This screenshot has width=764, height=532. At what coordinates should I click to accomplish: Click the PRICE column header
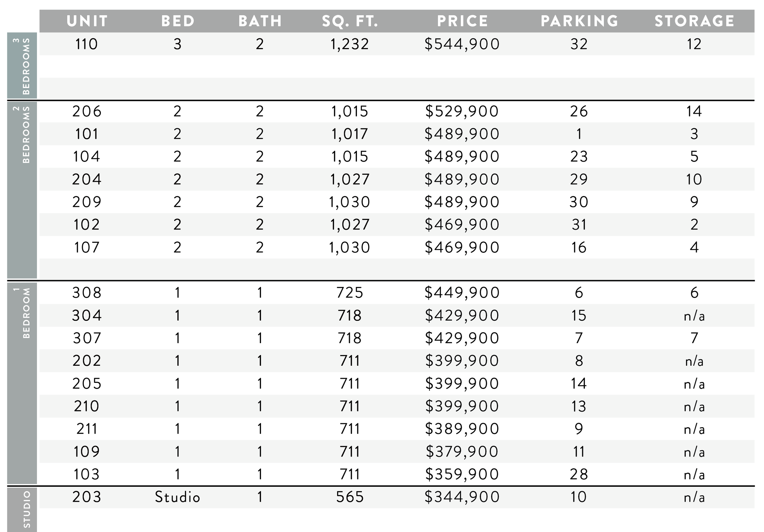(463, 21)
